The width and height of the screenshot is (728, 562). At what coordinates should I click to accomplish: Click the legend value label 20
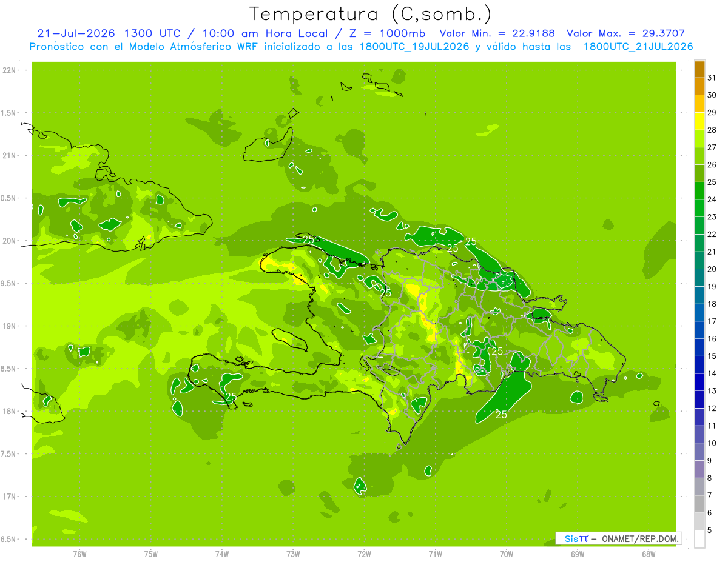[x=712, y=269]
